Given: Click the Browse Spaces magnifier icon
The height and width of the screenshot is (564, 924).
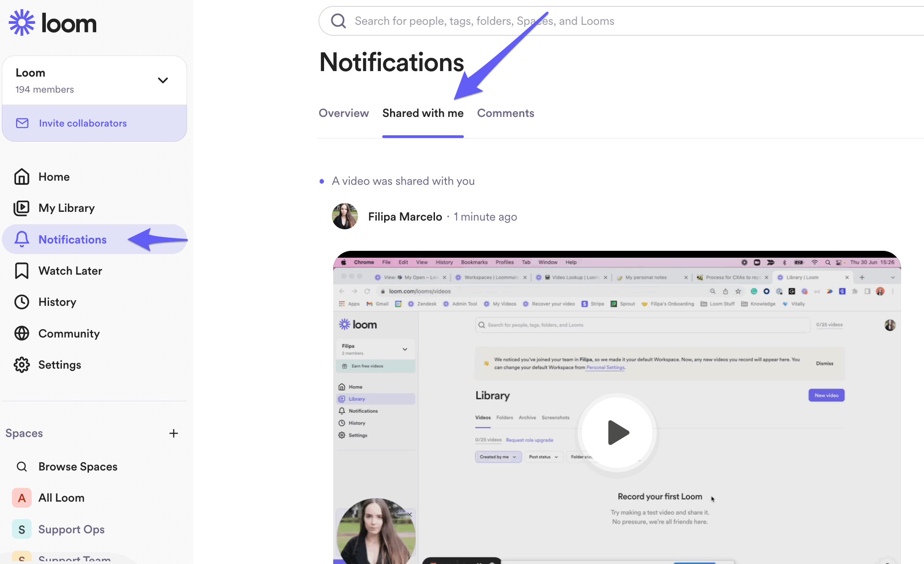Looking at the screenshot, I should (x=22, y=467).
